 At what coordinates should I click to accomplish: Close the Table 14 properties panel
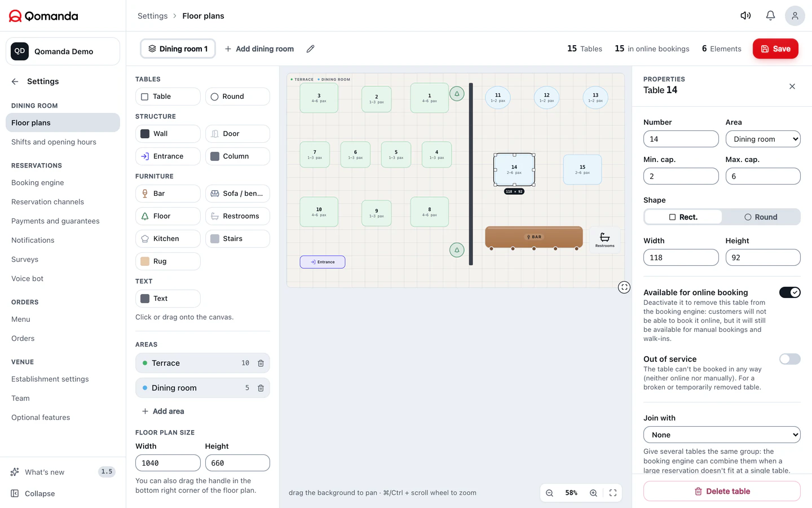[792, 86]
